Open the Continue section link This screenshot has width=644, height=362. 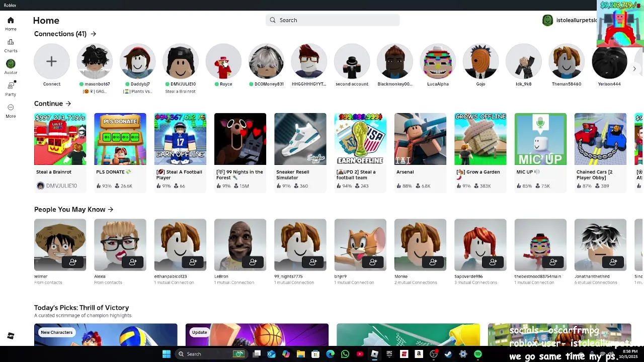point(52,104)
